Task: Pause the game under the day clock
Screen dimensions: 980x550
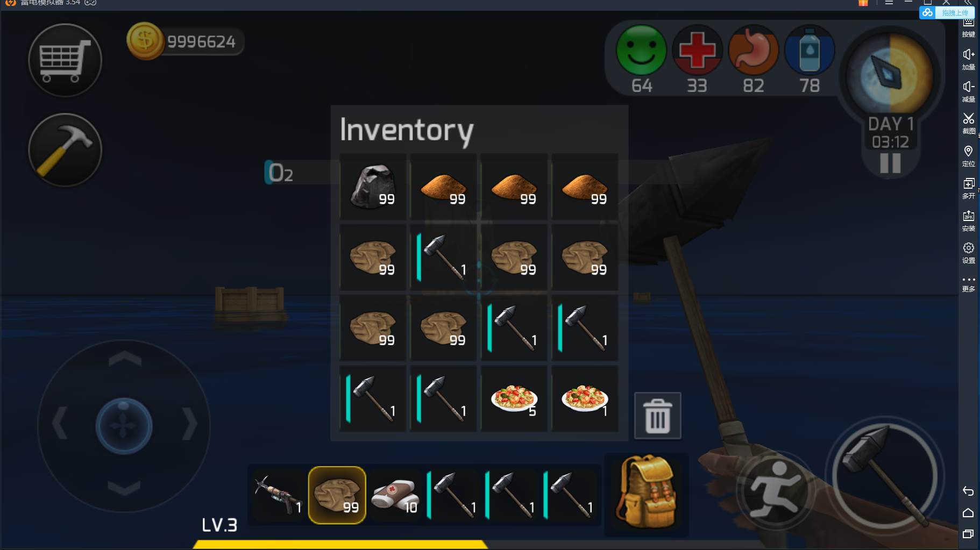Action: [890, 163]
